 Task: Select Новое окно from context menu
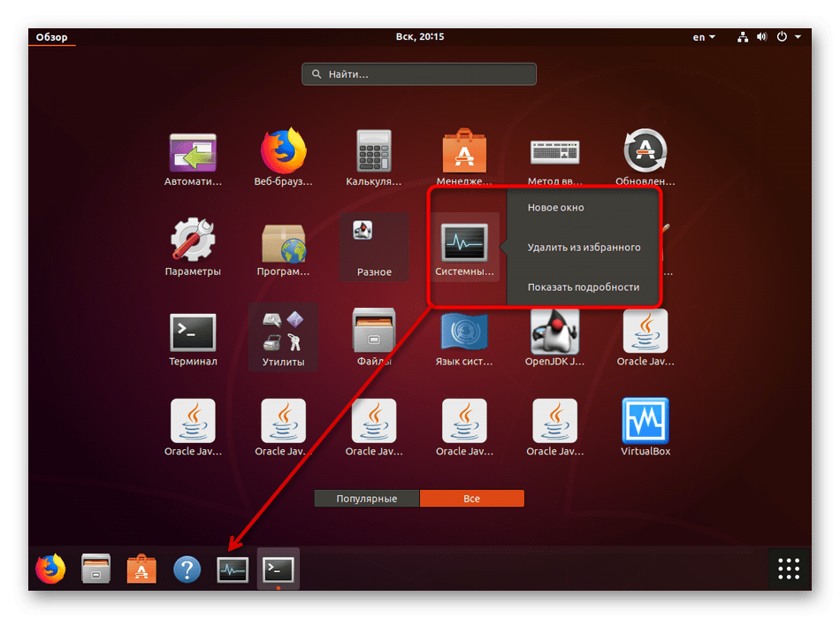click(x=556, y=208)
